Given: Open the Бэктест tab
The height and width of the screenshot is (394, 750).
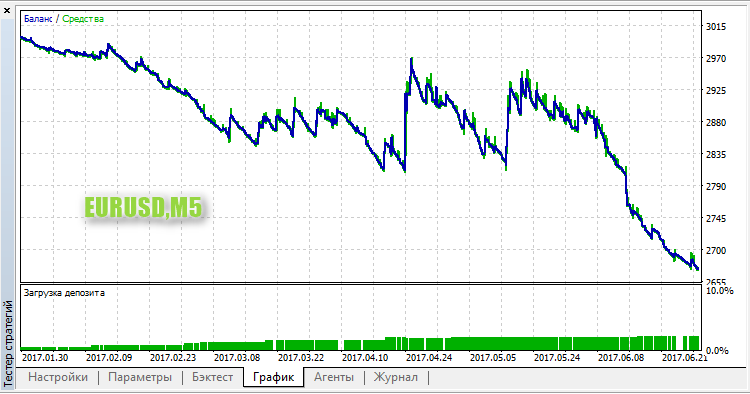Looking at the screenshot, I should coord(212,377).
